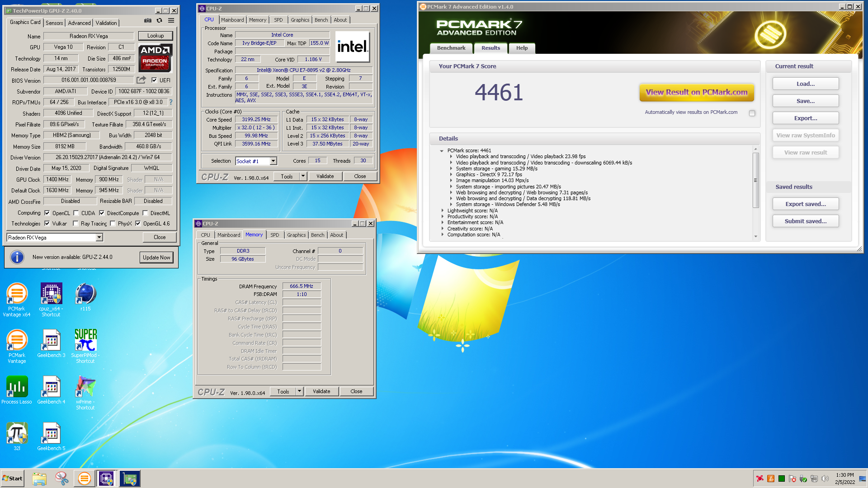This screenshot has height=488, width=868.
Task: Click CPU-Z taskbar icon
Action: [106, 479]
